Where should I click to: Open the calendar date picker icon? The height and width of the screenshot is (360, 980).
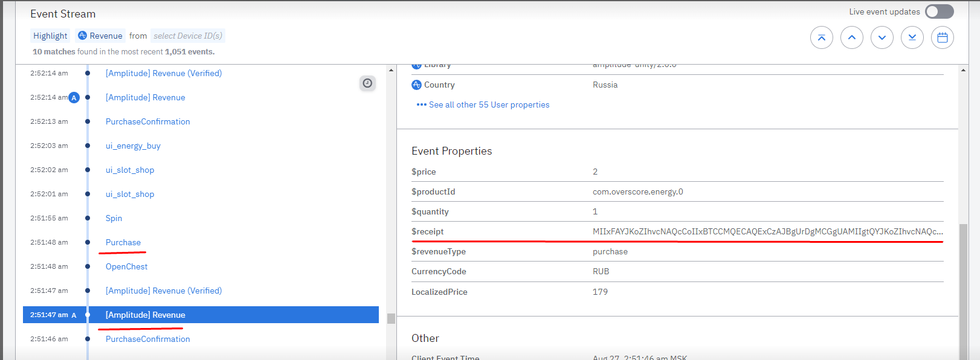click(943, 37)
